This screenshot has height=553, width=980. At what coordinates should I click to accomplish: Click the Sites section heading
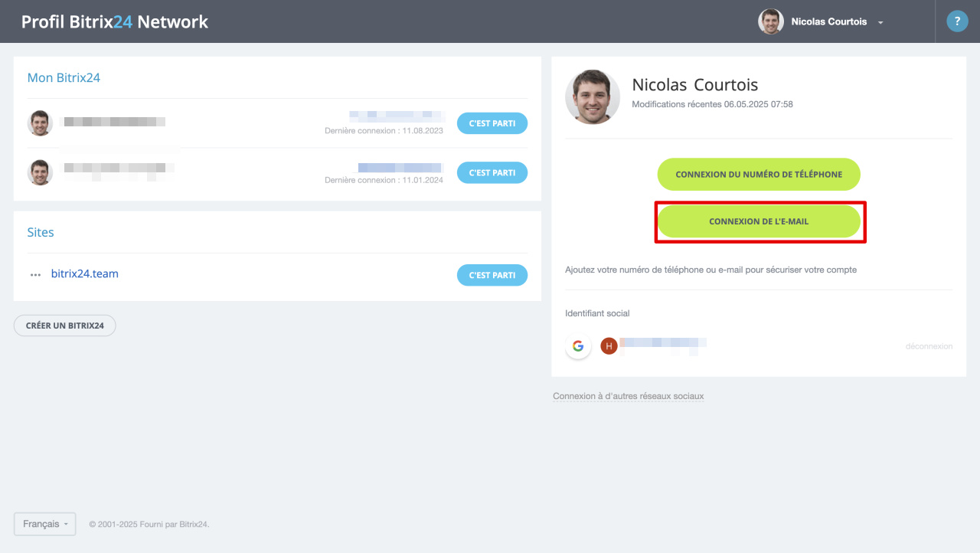pos(41,232)
